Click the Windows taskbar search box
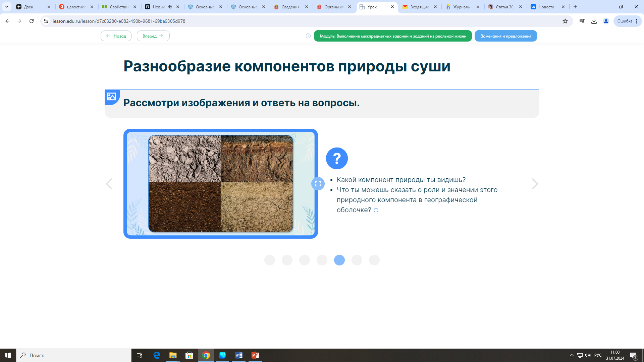This screenshot has width=644, height=362. 74,355
